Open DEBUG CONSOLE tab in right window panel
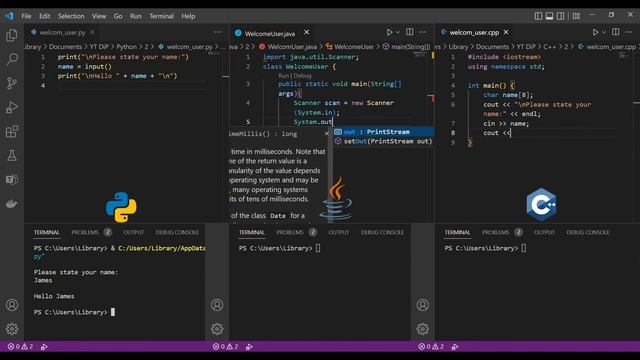 point(588,232)
